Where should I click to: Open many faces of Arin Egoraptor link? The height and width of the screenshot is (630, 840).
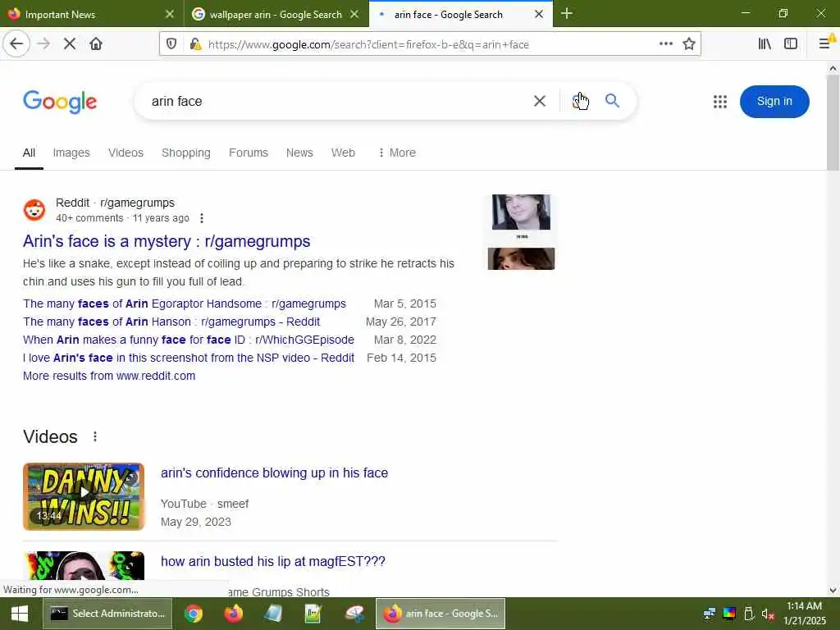185,304
